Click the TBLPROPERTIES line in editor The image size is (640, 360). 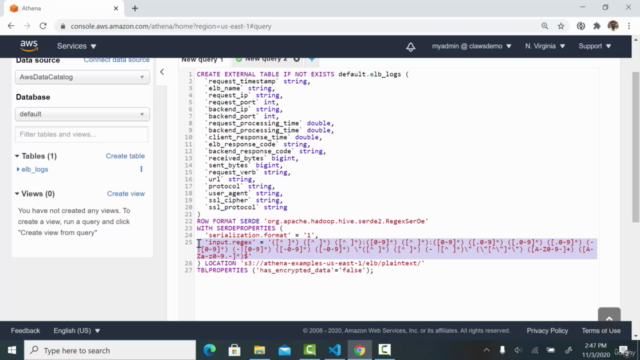coord(285,270)
